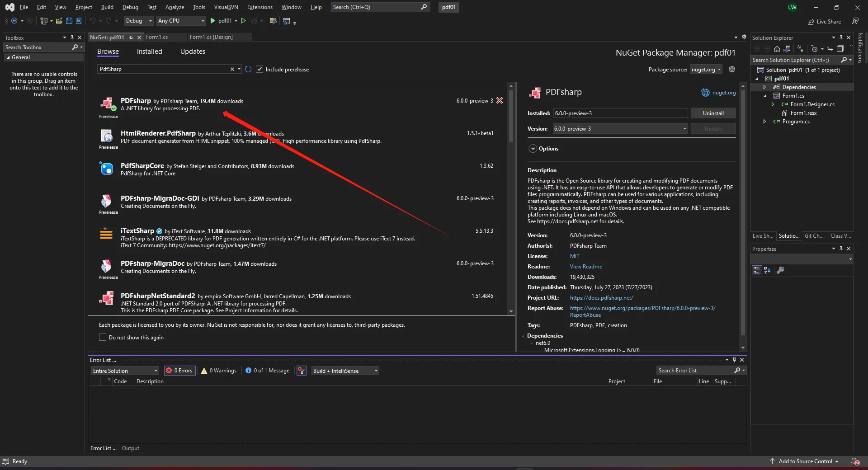The height and width of the screenshot is (470, 868).
Task: Open the Analyze menu
Action: pyautogui.click(x=175, y=7)
